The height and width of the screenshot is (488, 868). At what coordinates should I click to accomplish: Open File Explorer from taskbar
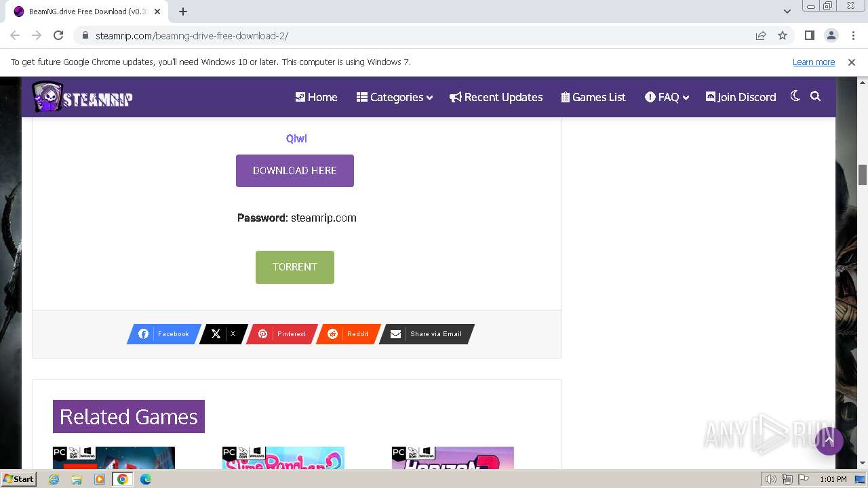click(77, 479)
